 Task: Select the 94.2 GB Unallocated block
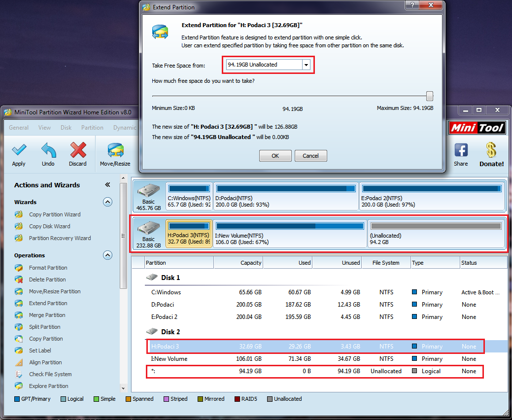click(436, 234)
